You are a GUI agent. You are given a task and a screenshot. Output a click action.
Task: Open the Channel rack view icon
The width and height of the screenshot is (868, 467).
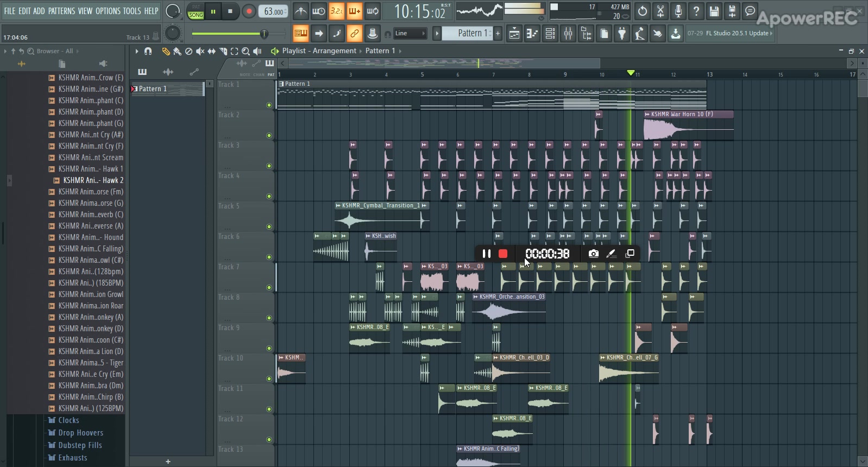click(x=550, y=34)
